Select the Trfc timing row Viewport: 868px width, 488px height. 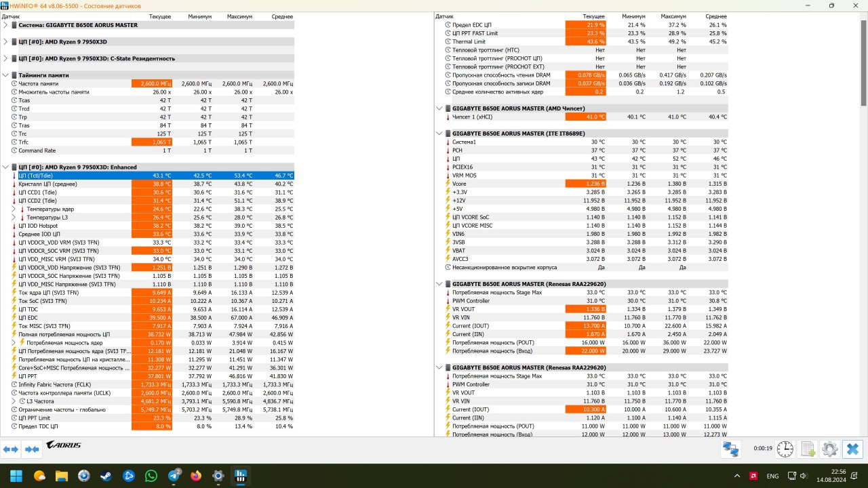[x=148, y=142]
